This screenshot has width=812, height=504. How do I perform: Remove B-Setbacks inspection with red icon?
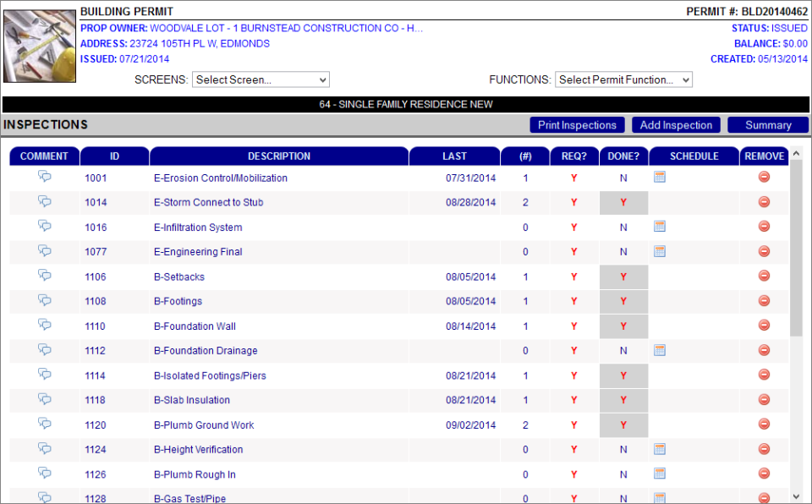[764, 276]
